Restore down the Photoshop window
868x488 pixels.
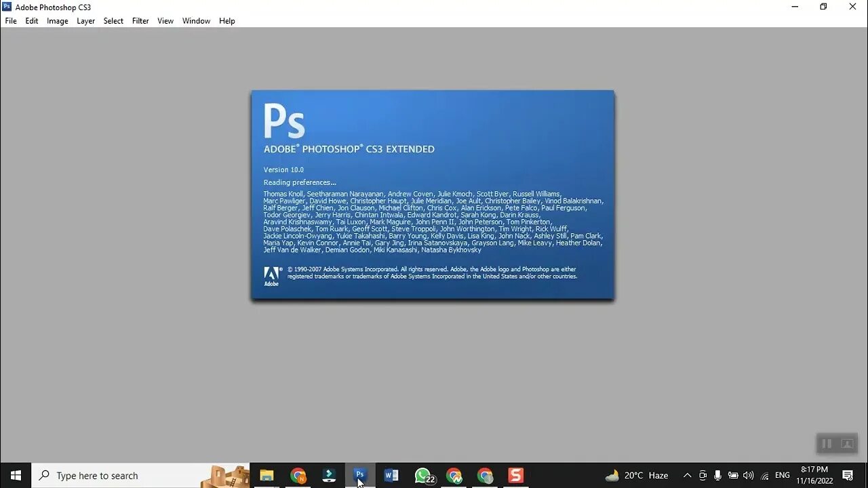[x=823, y=7]
